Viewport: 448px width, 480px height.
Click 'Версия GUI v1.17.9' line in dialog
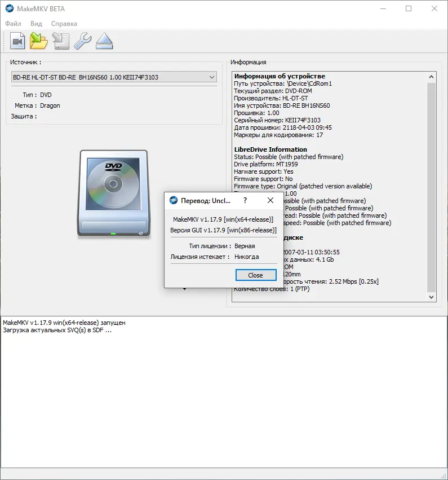pos(223,230)
